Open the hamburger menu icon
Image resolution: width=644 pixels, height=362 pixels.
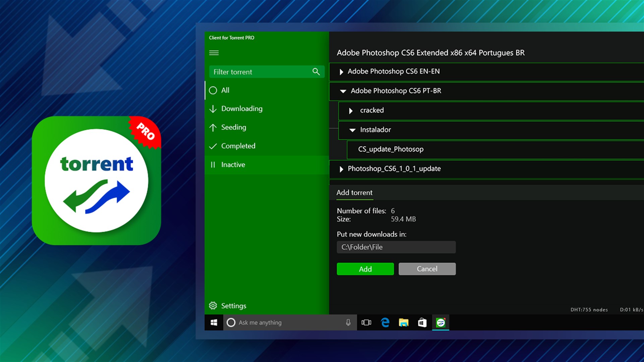pyautogui.click(x=214, y=53)
